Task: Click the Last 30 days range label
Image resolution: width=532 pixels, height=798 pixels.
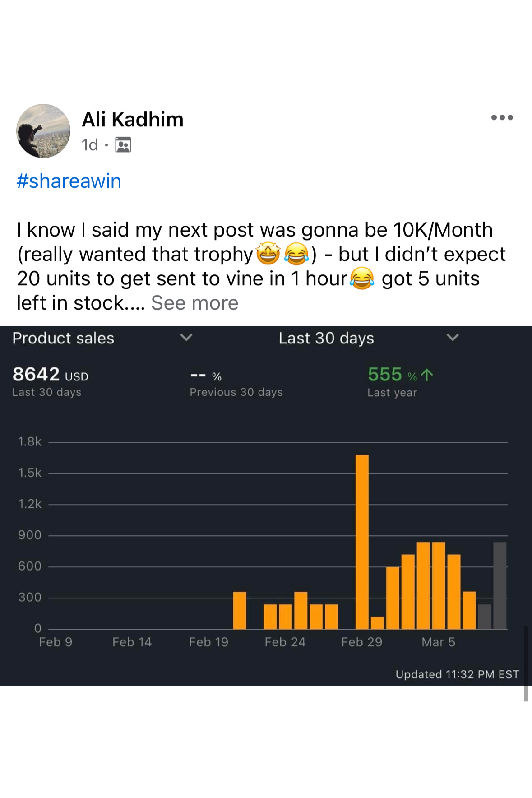Action: 326,338
